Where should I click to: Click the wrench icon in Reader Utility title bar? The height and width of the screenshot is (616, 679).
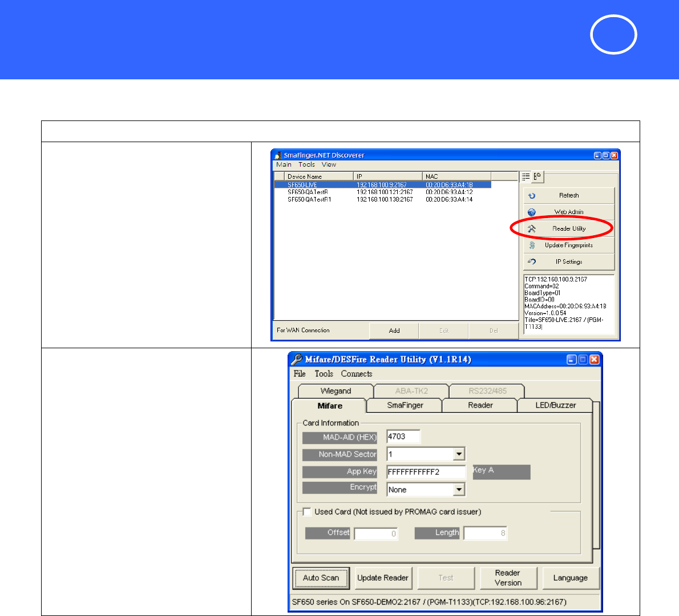click(x=297, y=359)
